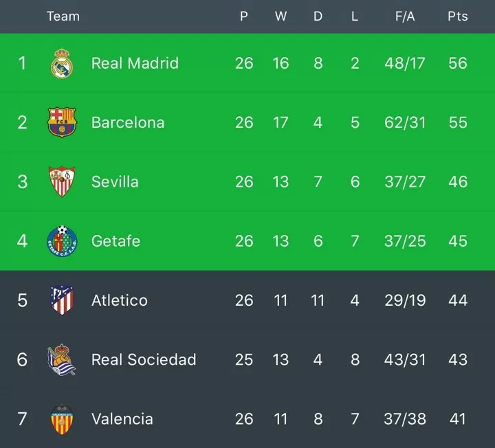Click the Real Sociedad team name
This screenshot has width=495, height=448.
pyautogui.click(x=144, y=359)
